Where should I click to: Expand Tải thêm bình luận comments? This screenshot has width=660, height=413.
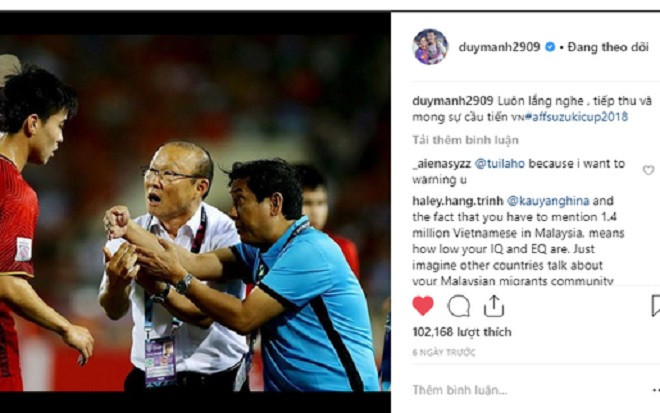tap(465, 140)
